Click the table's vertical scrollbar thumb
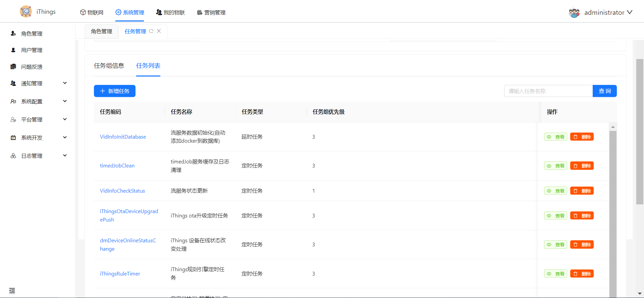644x298 pixels. [613, 211]
